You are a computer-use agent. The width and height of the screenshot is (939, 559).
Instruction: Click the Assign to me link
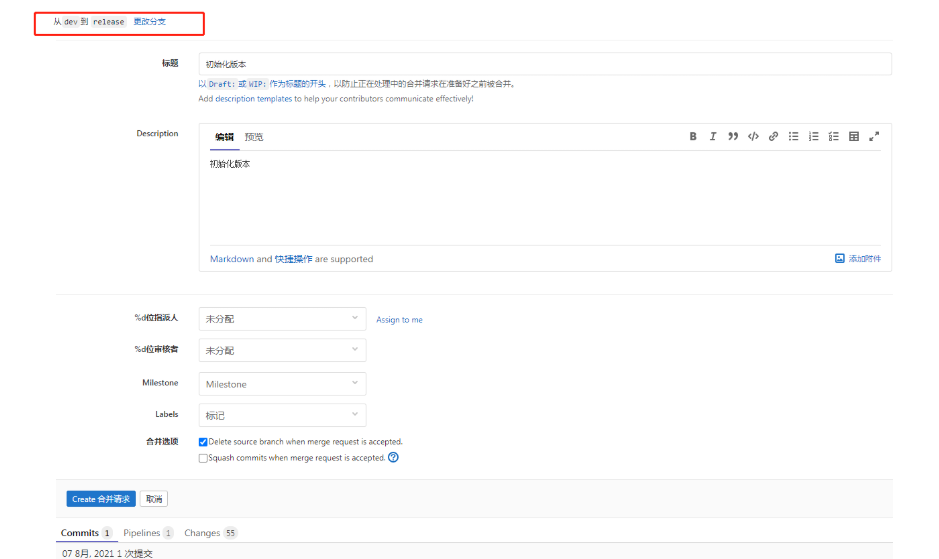399,320
